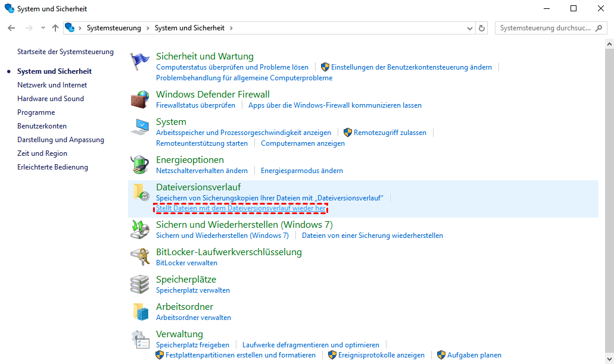Open the recent locations dropdown arrow
Image resolution: width=614 pixels, height=364 pixels.
point(43,28)
